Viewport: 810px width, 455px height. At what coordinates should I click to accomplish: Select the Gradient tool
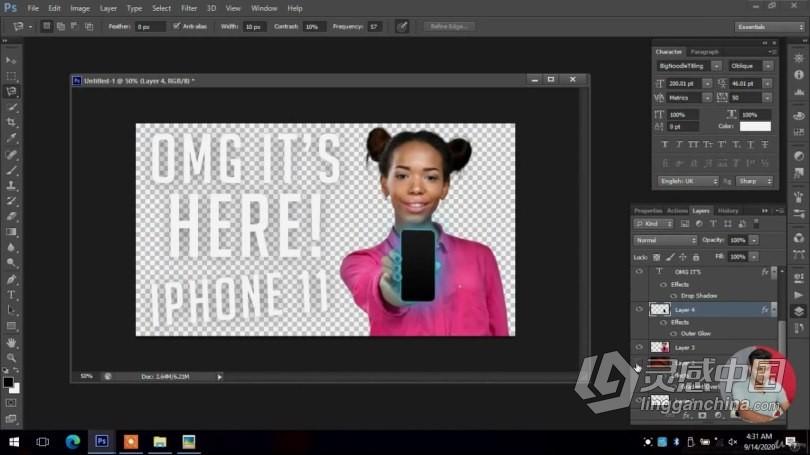(x=11, y=232)
